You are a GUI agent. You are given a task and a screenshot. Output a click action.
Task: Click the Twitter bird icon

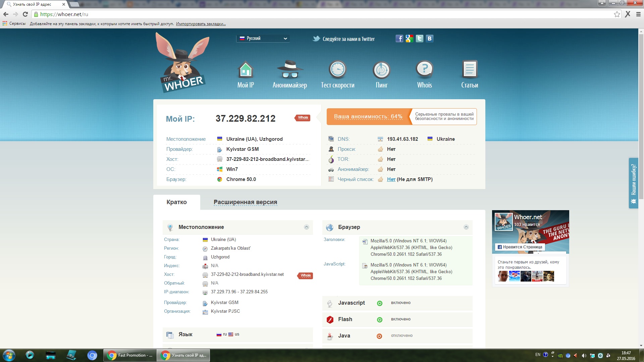pyautogui.click(x=316, y=39)
